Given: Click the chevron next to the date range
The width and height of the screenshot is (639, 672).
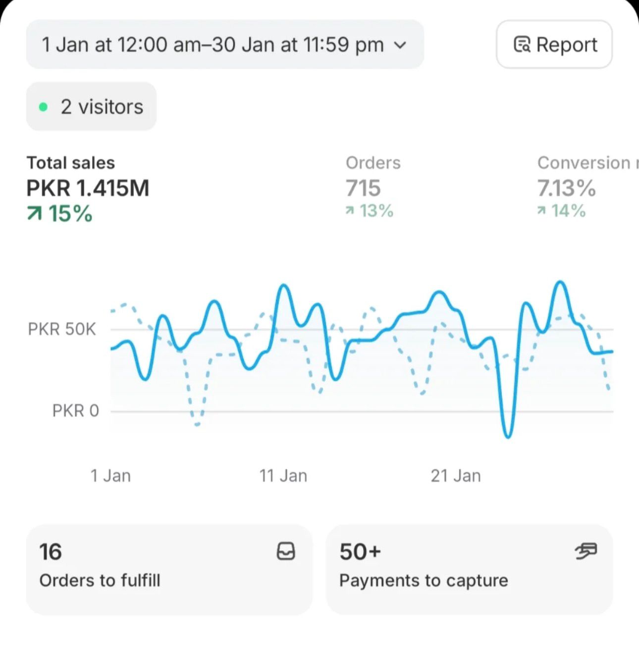Looking at the screenshot, I should 400,45.
